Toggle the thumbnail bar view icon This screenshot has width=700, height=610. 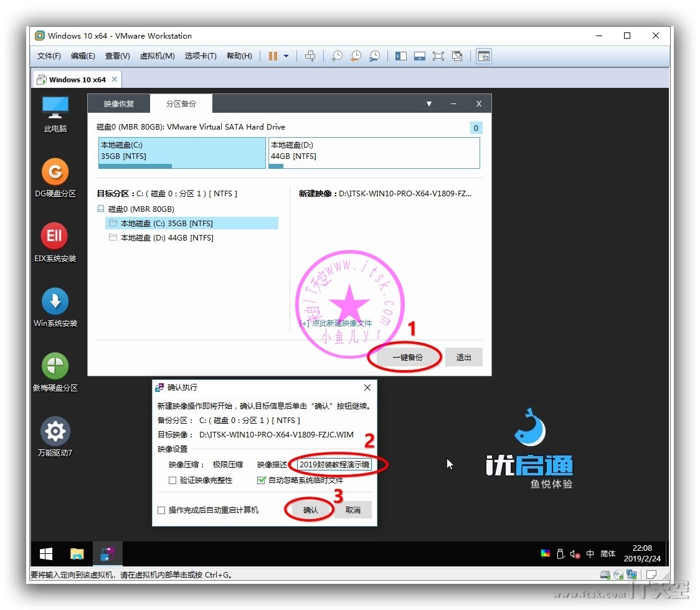pos(420,56)
